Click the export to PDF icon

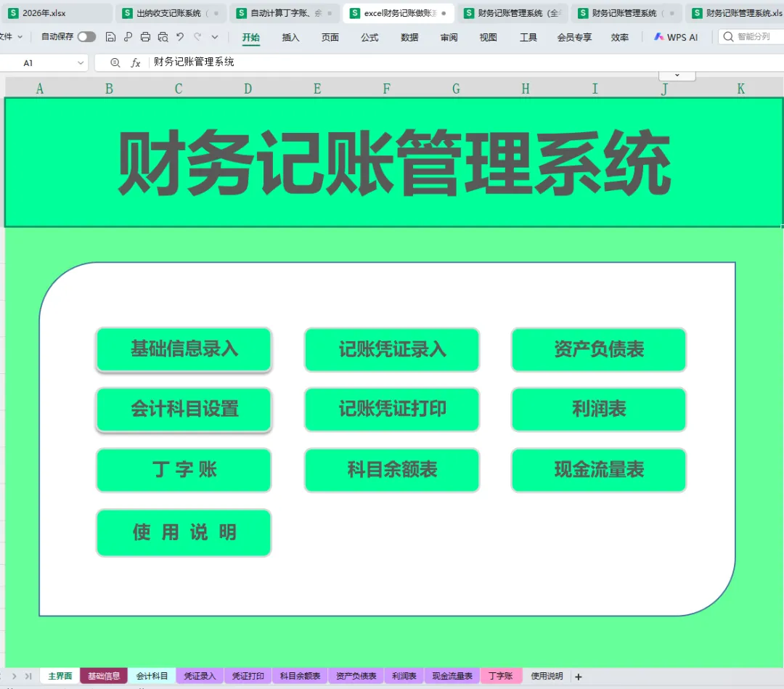click(x=128, y=37)
